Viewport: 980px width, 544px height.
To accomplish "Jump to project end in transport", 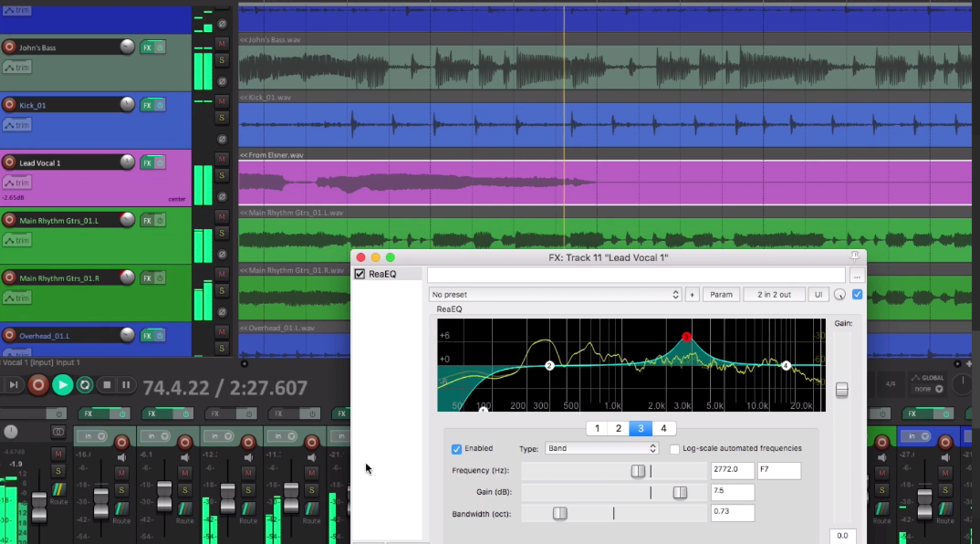I will (13, 385).
